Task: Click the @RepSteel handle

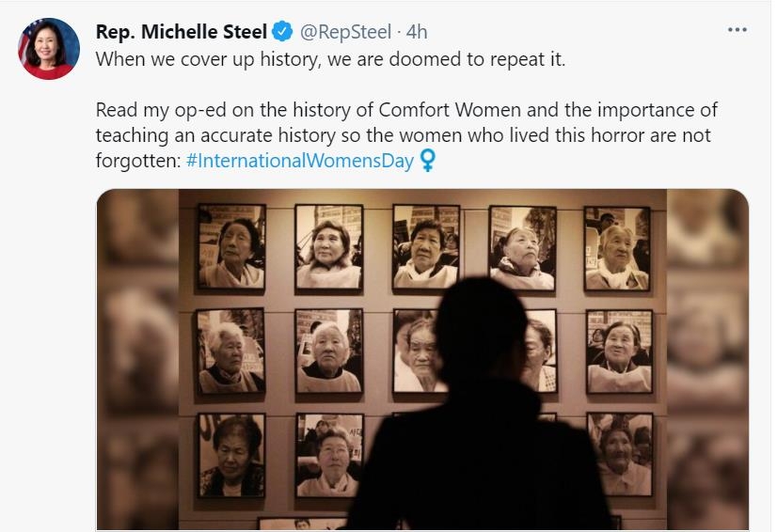Action: 344,32
